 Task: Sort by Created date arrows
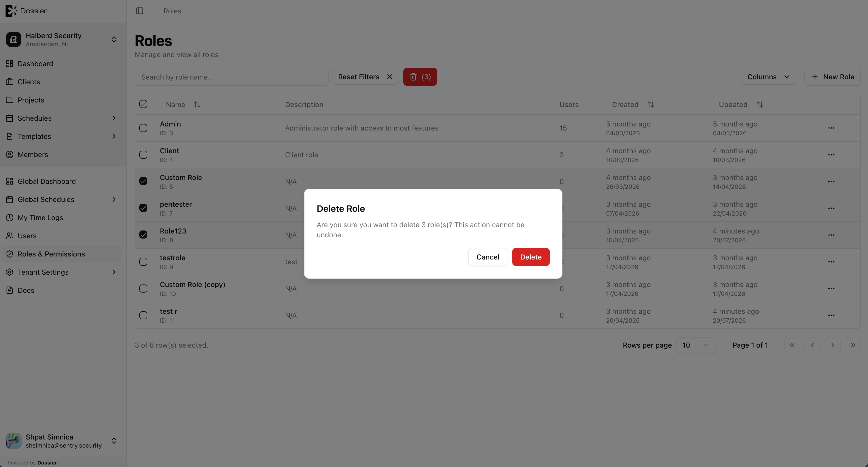pyautogui.click(x=650, y=105)
